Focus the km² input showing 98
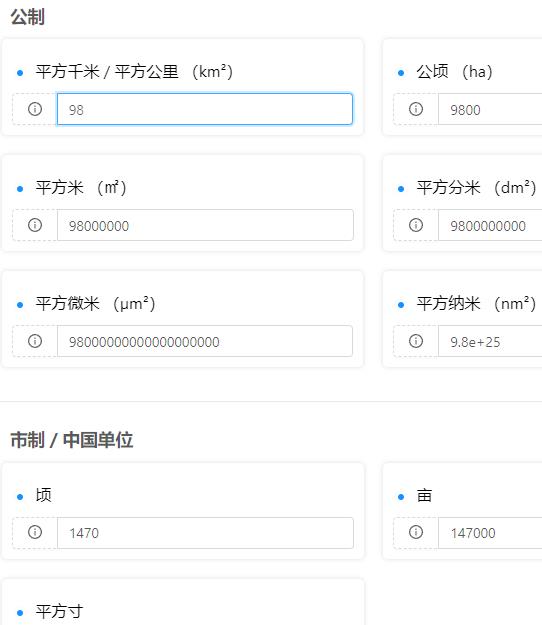This screenshot has height=625, width=542. [x=205, y=109]
